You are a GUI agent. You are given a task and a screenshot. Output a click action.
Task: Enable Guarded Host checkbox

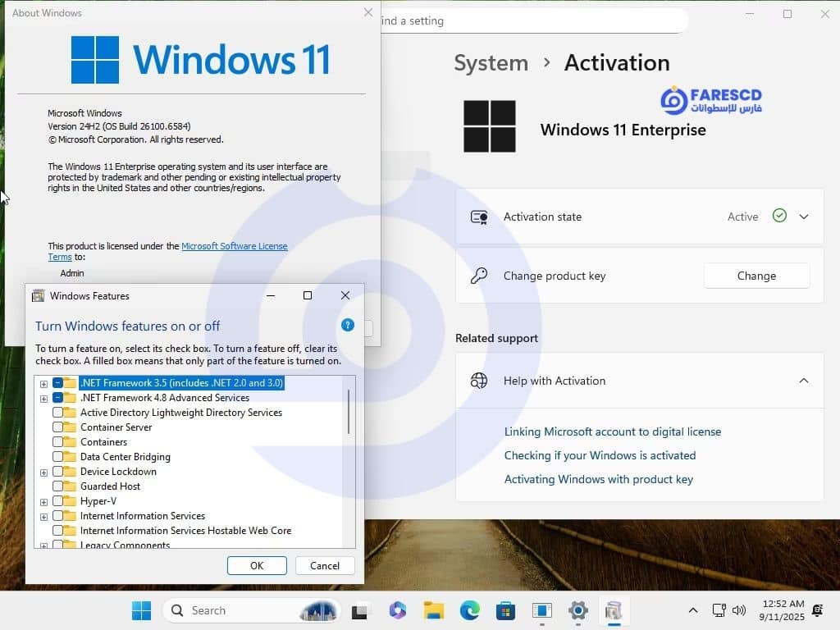point(58,486)
